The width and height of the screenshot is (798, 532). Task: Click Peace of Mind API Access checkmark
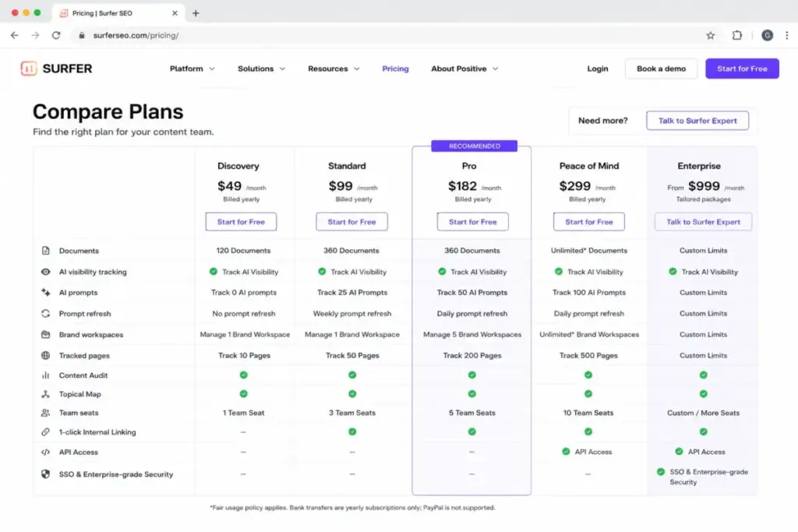566,451
